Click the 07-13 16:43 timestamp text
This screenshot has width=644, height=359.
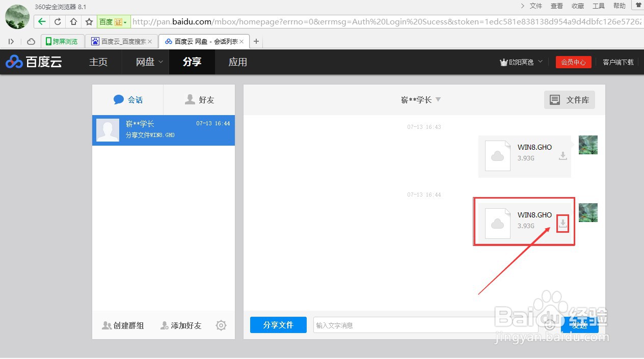click(424, 127)
